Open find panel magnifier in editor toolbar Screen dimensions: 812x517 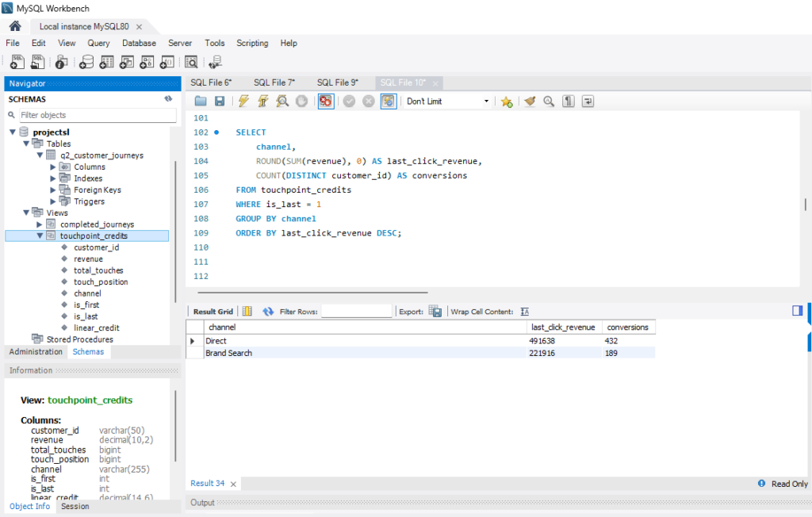549,101
